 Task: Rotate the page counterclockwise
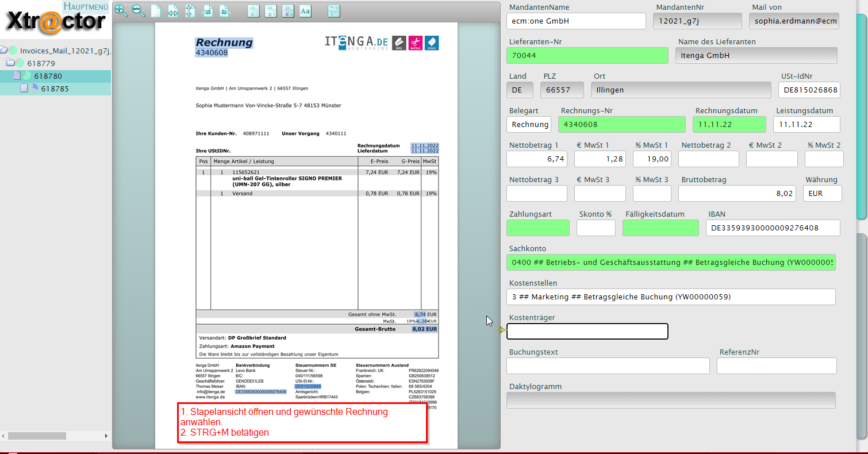(x=225, y=10)
